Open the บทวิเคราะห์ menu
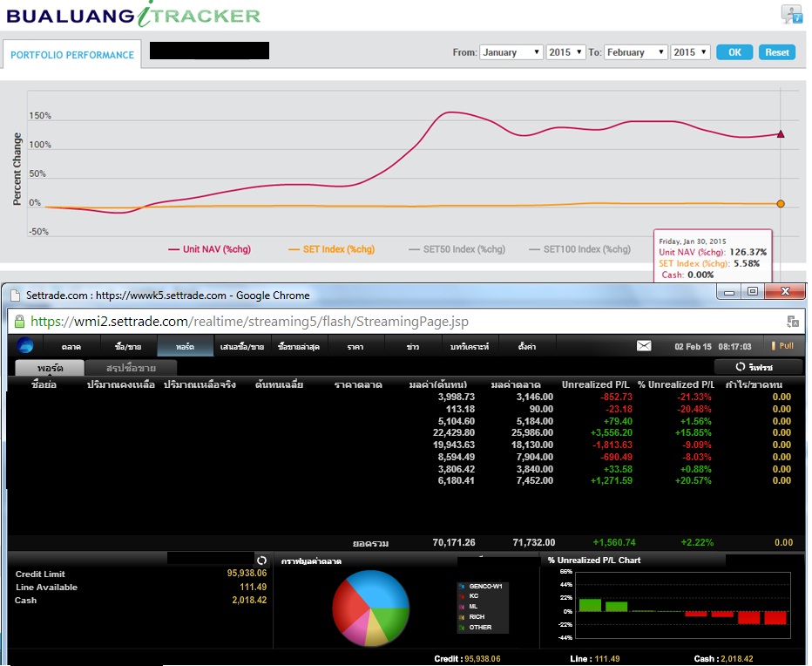Image resolution: width=812 pixels, height=666 pixels. click(x=470, y=346)
